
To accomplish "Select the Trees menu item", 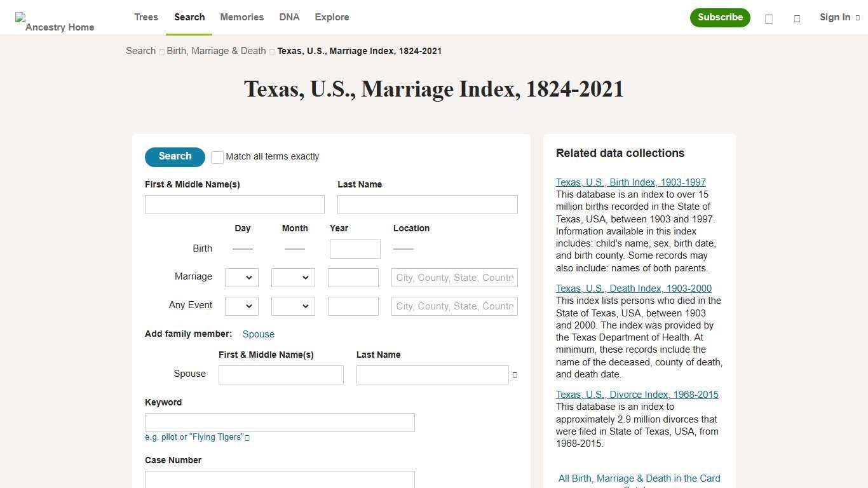I will click(146, 17).
